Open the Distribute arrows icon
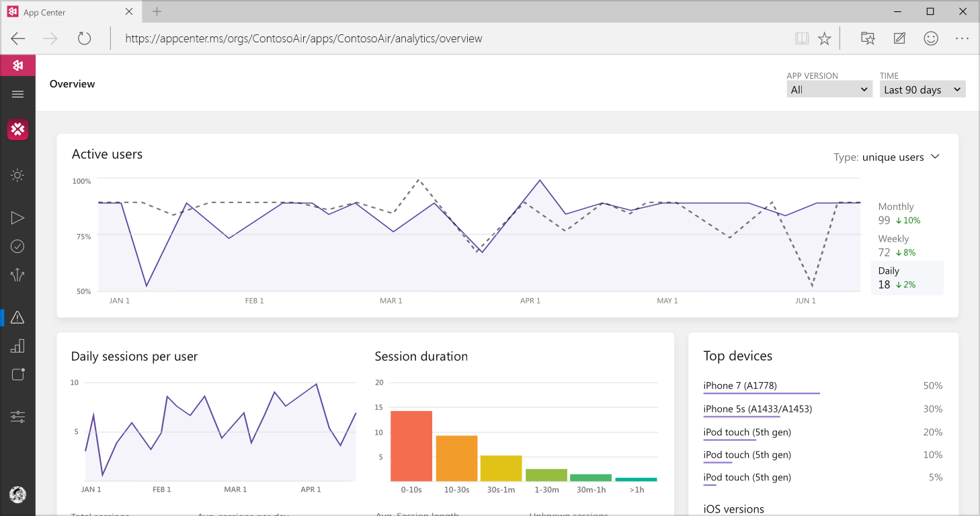Image resolution: width=980 pixels, height=516 pixels. coord(17,274)
